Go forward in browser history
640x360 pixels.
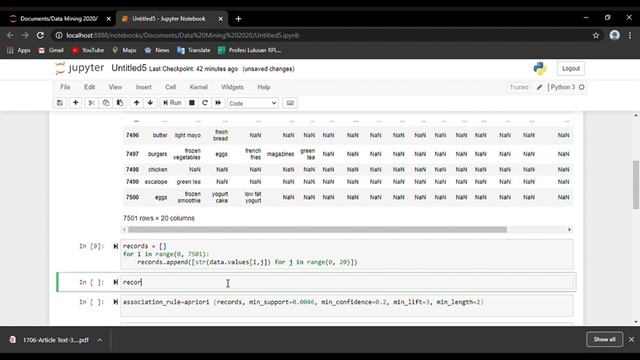tap(25, 36)
